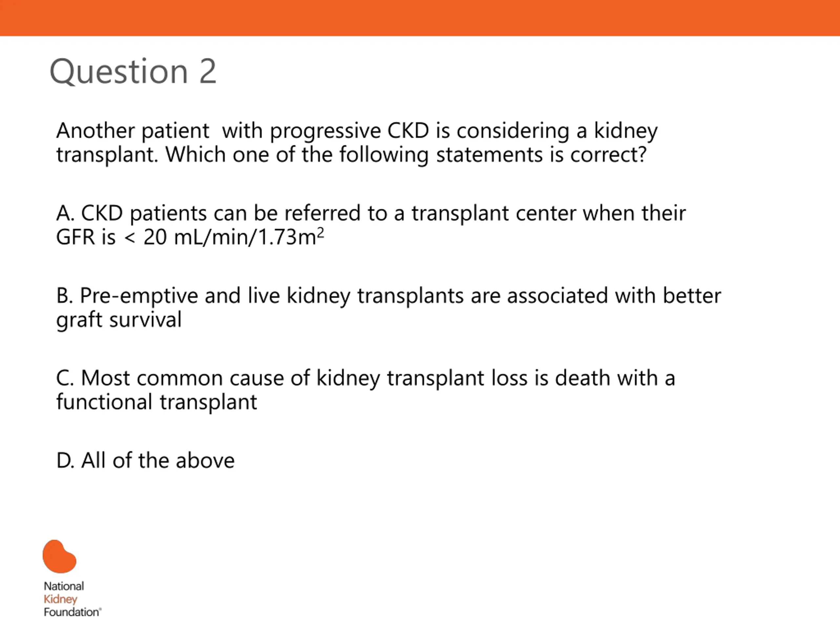The image size is (840, 630).
Task: Click the letter 'C.' option marker
Action: pyautogui.click(x=65, y=378)
